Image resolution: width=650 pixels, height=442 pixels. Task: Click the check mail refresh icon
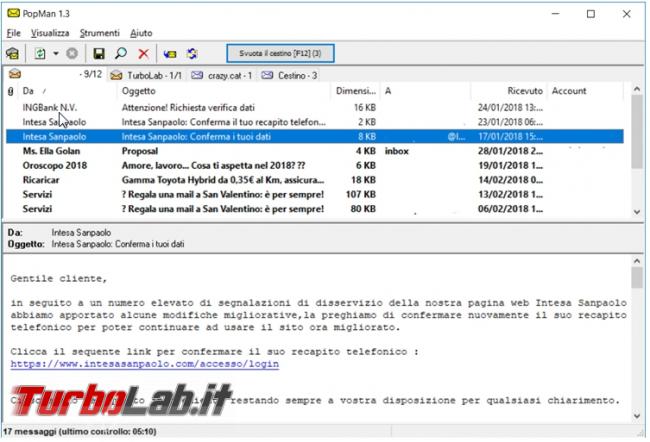[x=40, y=53]
